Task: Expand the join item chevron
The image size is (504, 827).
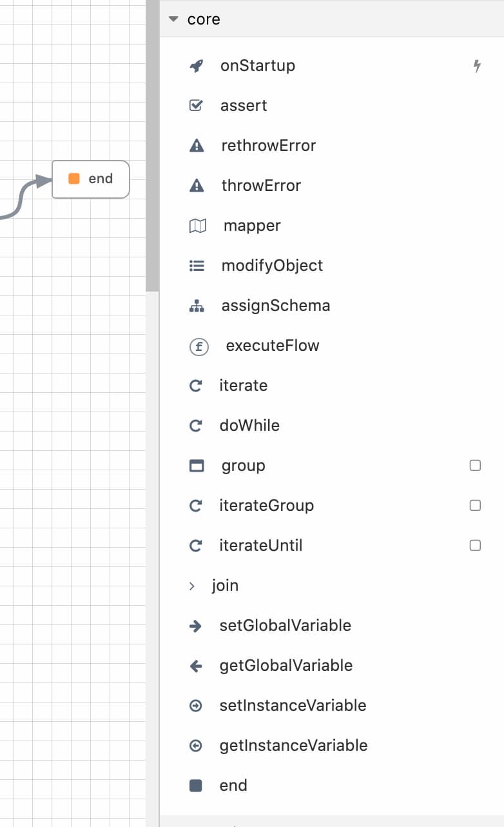Action: (191, 586)
